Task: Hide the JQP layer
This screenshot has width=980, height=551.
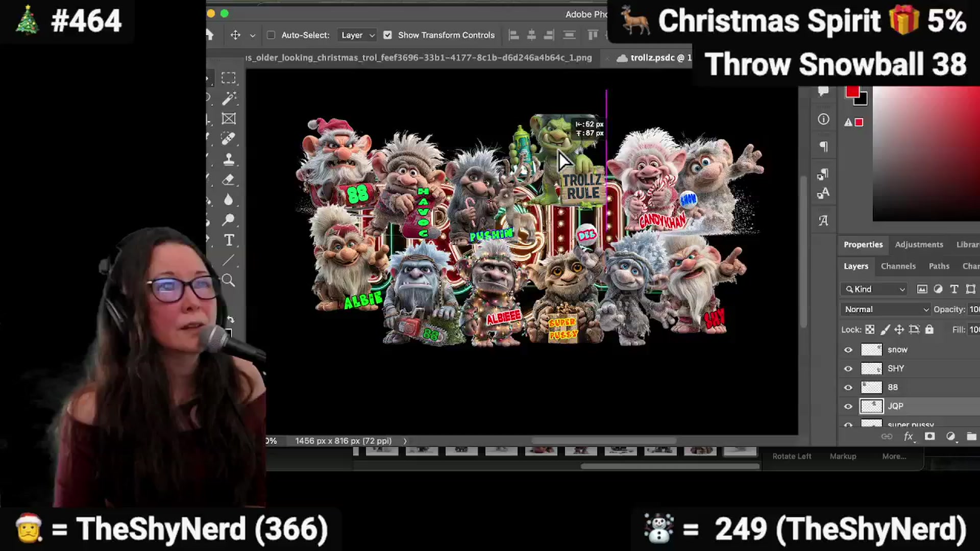Action: (x=848, y=406)
